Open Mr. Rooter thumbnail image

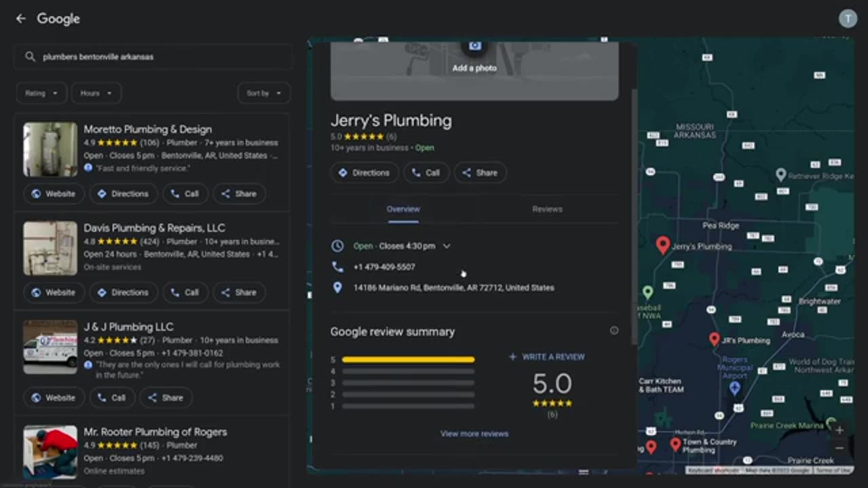[x=50, y=452]
